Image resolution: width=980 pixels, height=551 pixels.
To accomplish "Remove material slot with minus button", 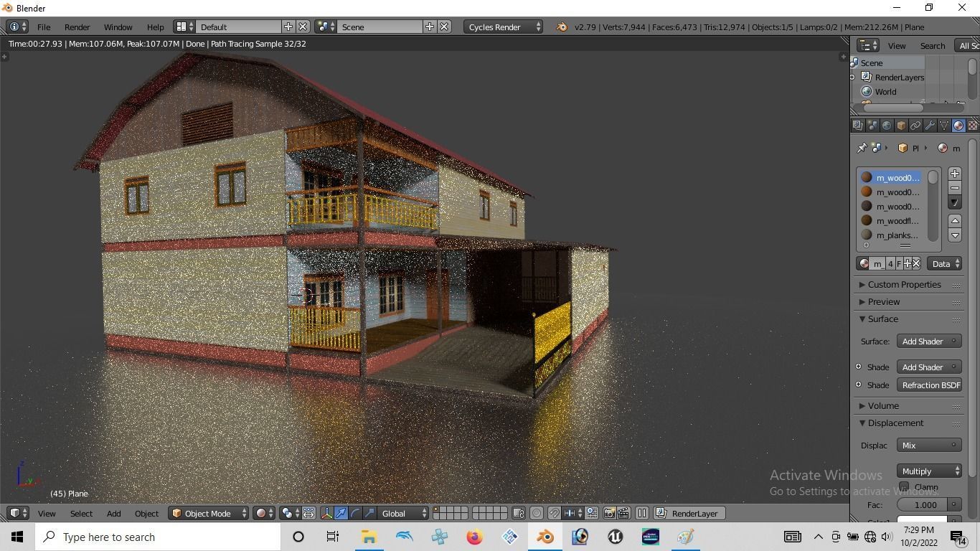I will [955, 188].
